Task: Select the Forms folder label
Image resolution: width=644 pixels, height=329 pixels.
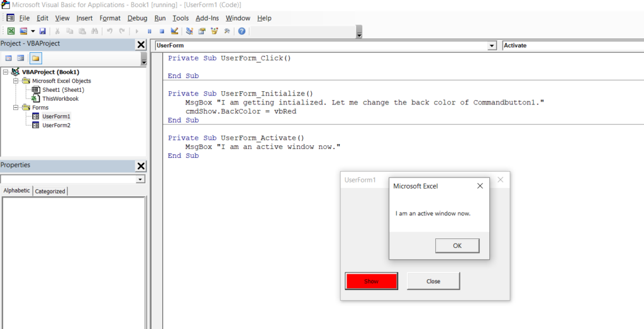Action: pyautogui.click(x=40, y=108)
